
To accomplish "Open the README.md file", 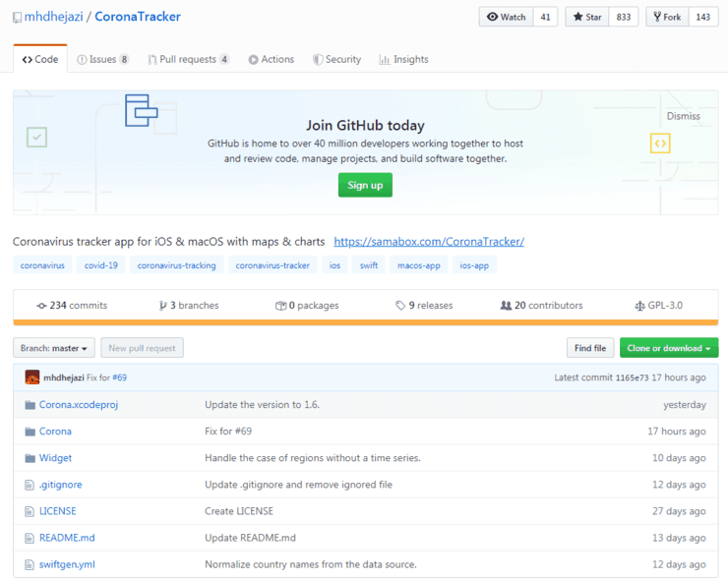I will 67,538.
